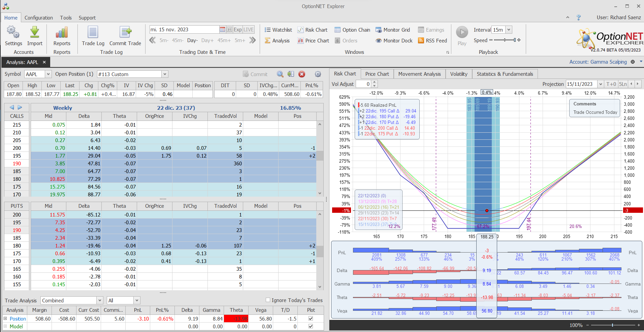644x332 pixels.
Task: Click the help question mark icon
Action: (x=579, y=18)
